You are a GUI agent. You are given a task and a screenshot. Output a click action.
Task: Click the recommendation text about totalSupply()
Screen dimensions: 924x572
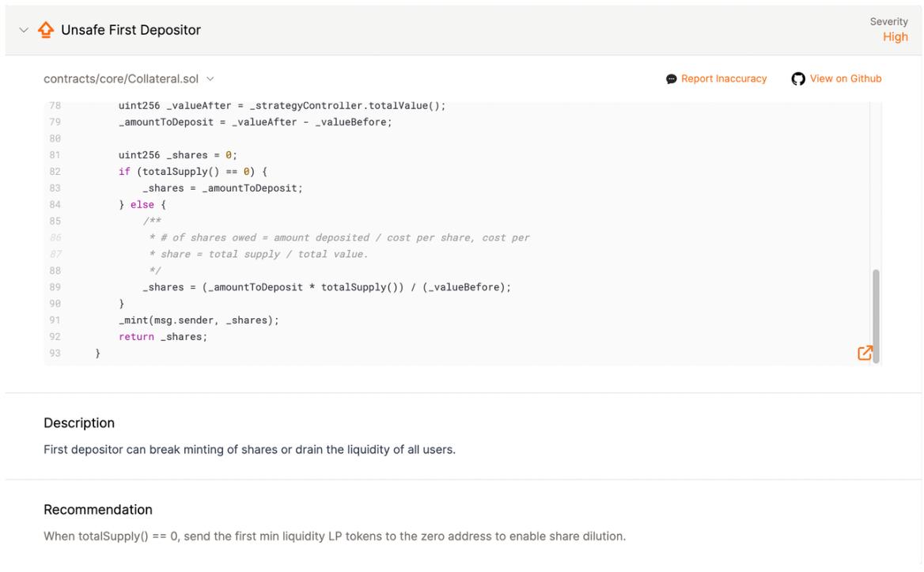click(x=334, y=536)
